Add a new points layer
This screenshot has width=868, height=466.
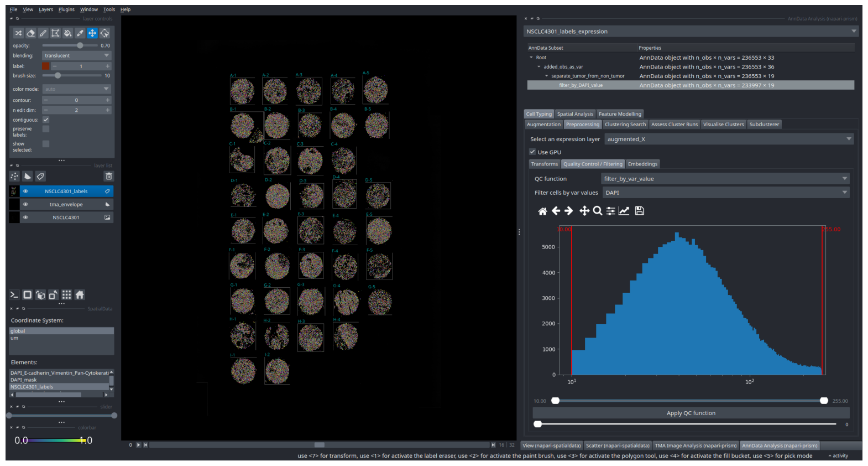[14, 176]
